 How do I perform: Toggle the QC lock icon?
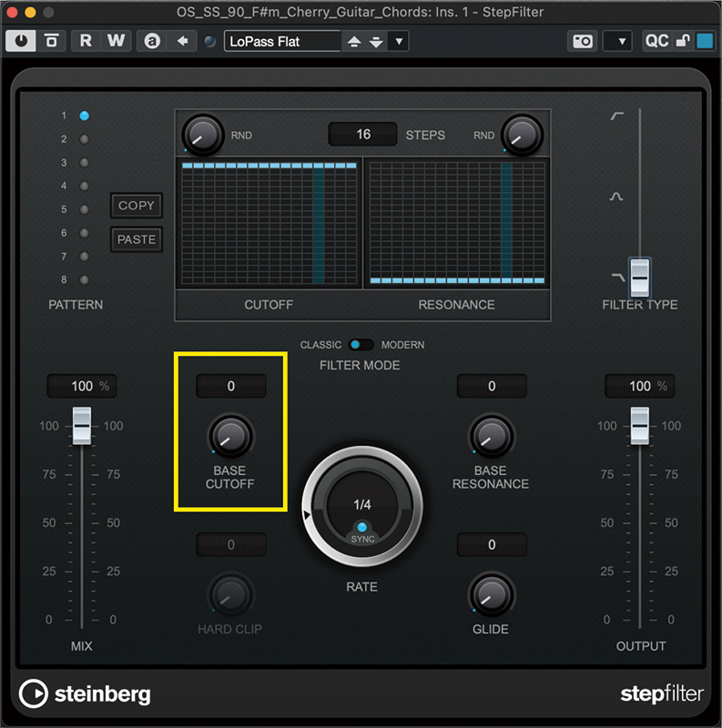click(683, 41)
